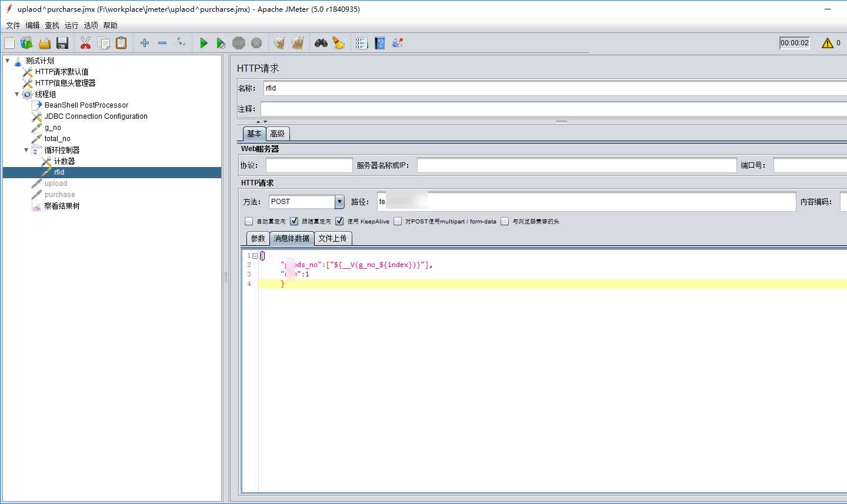Expand all tree nodes with plus icon

145,43
